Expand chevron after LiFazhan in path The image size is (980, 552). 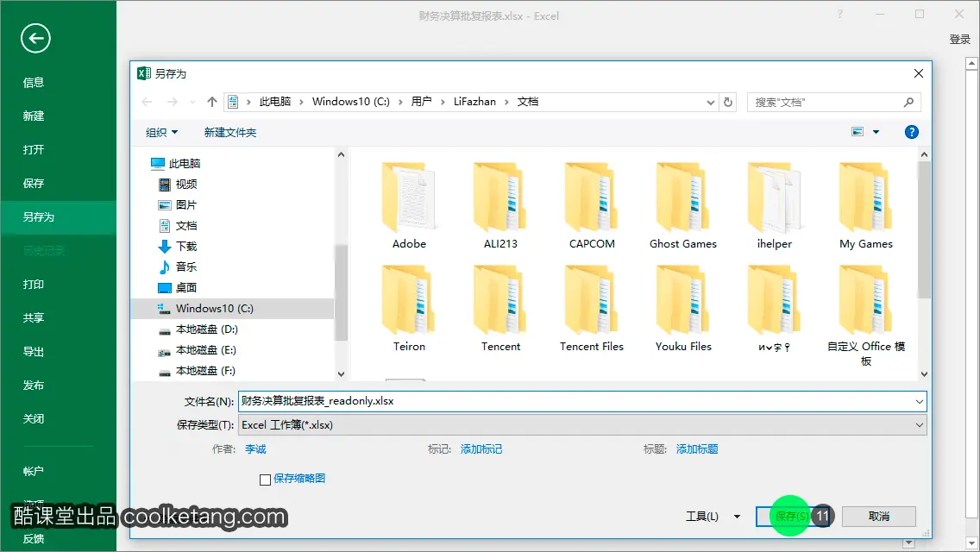pyautogui.click(x=506, y=102)
